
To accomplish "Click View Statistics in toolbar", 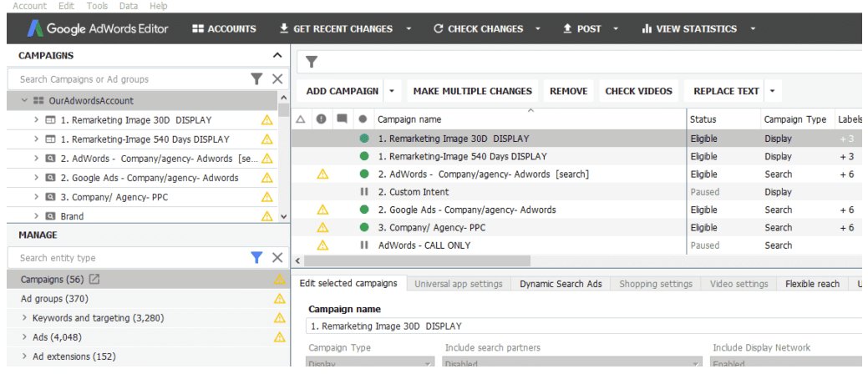I will [689, 28].
